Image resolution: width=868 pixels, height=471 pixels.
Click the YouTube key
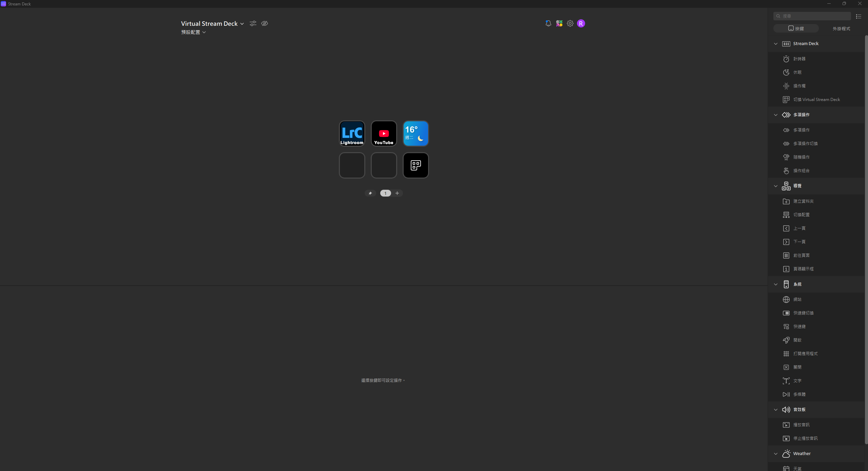384,133
